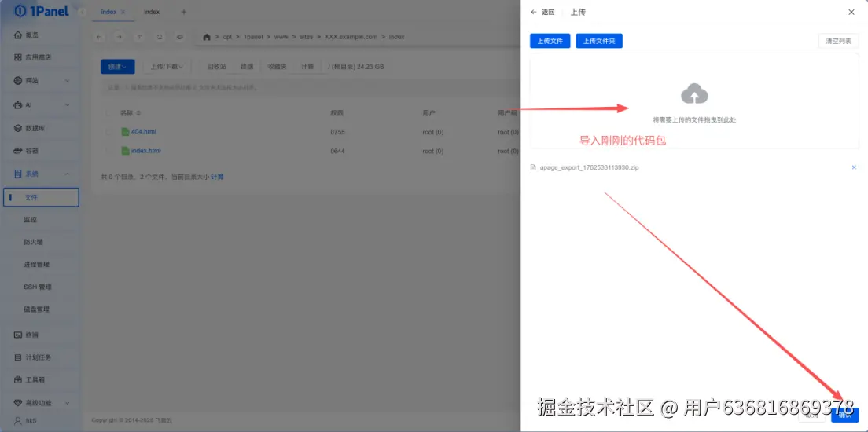Go to sites in the breadcrumb

pos(306,37)
